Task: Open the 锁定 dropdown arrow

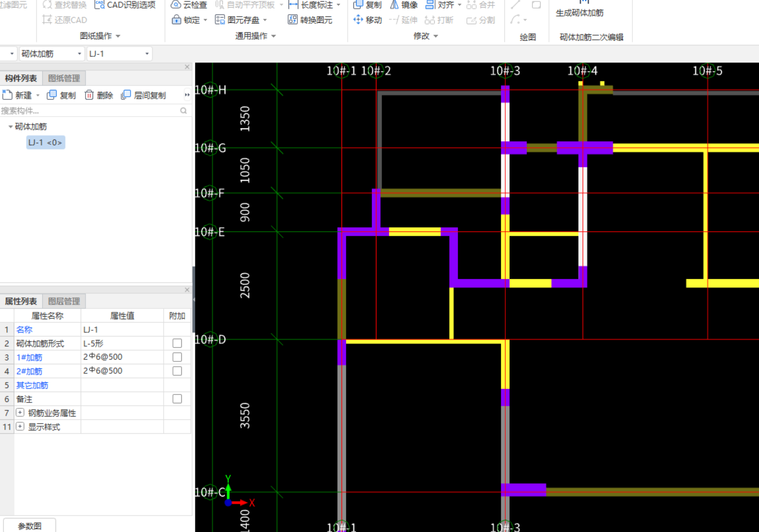Action: tap(206, 20)
